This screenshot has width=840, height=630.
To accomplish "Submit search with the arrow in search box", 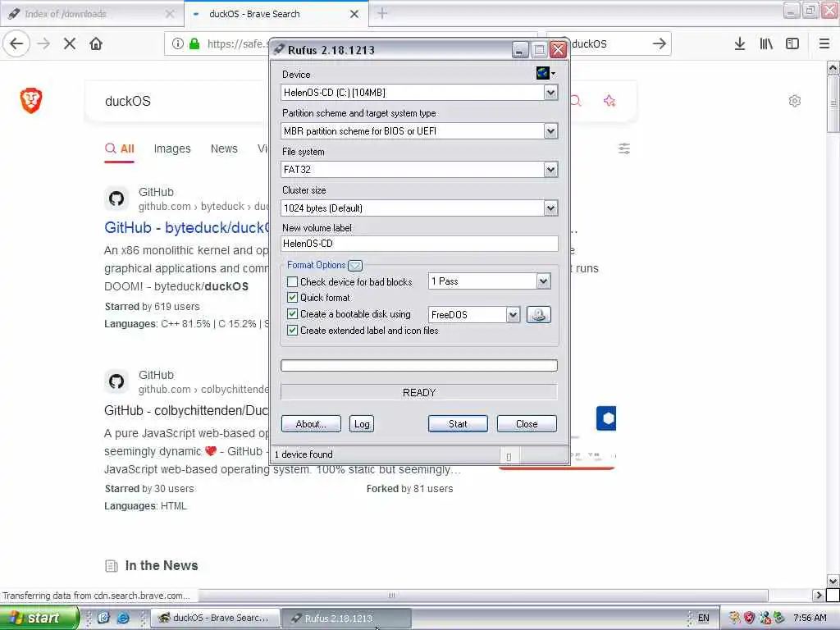I will click(x=660, y=43).
